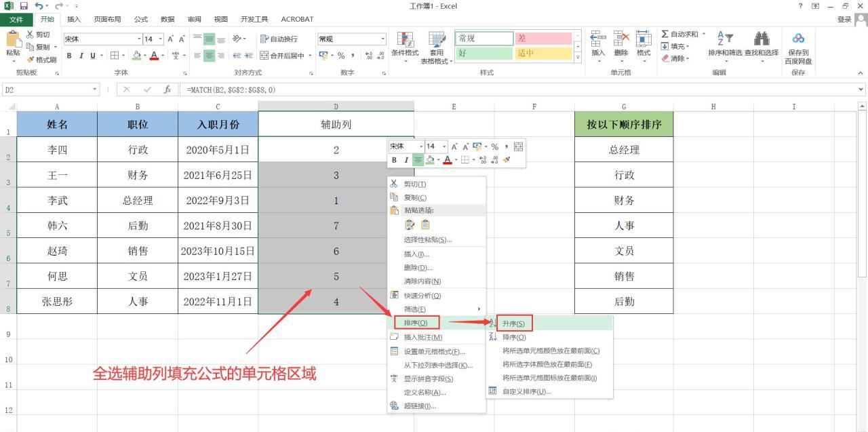868x432 pixels.
Task: Click the first paste option icon in context menu
Action: 410,224
